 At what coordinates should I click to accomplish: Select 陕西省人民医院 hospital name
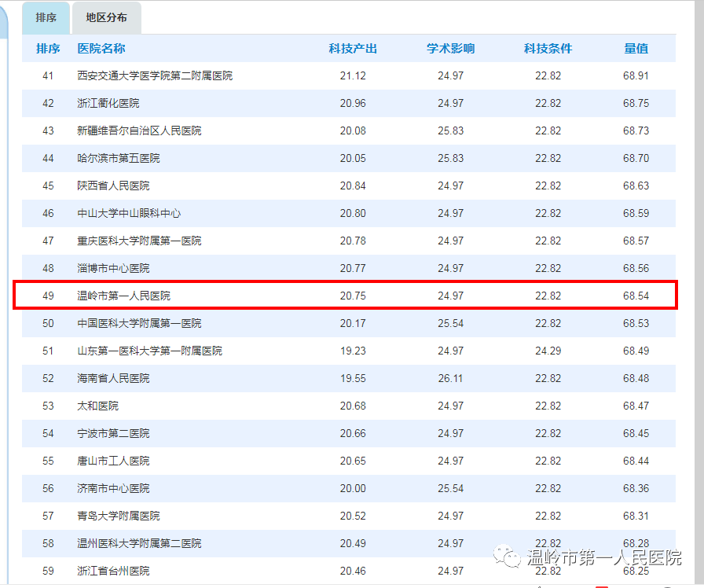(113, 186)
